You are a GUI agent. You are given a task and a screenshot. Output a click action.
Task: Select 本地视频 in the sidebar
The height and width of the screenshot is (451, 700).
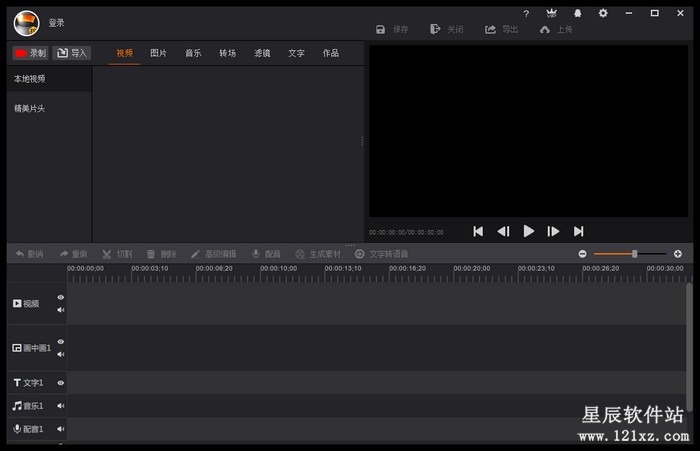pyautogui.click(x=49, y=79)
